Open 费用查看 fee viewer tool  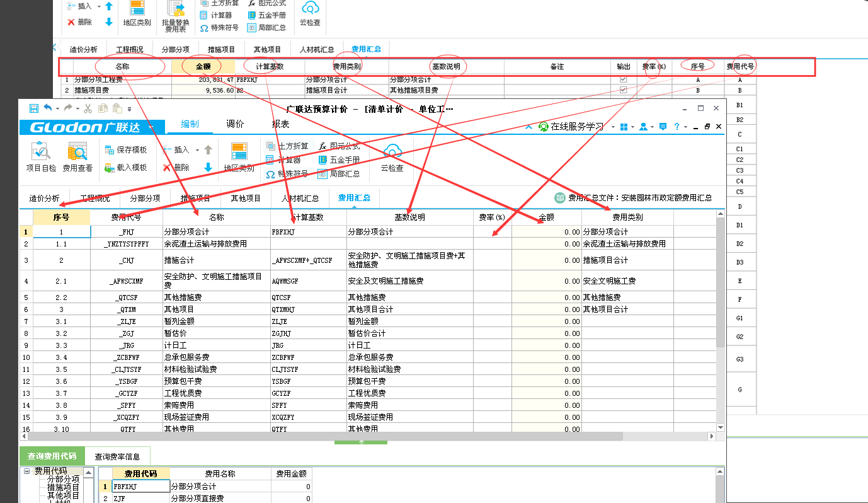[77, 157]
